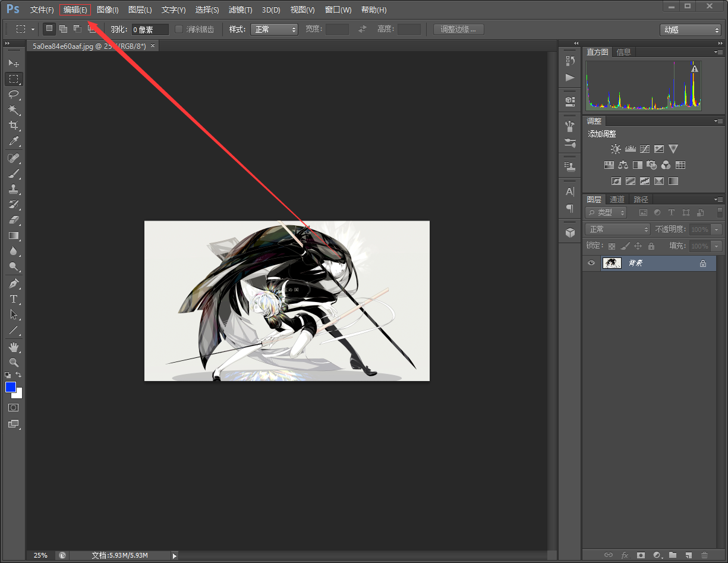728x563 pixels.
Task: Open the Fill value dropdown arrow
Action: pyautogui.click(x=717, y=246)
